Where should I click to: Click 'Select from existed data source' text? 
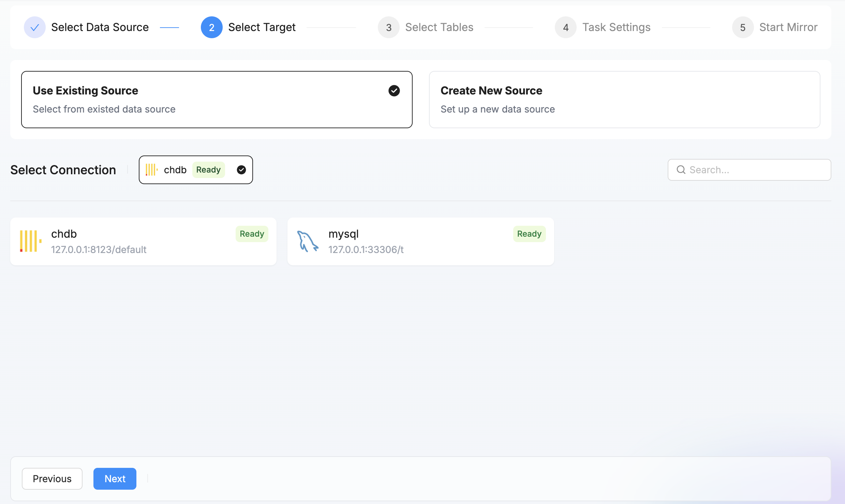coord(104,109)
